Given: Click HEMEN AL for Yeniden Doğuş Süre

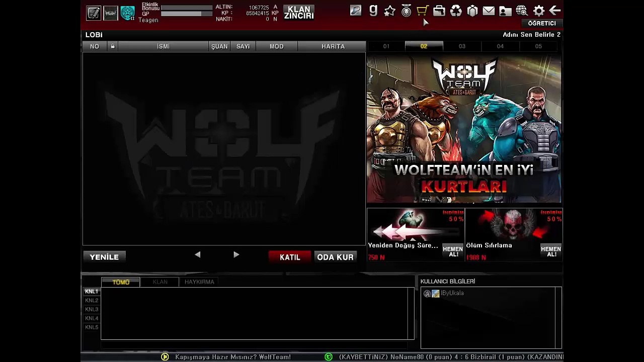Looking at the screenshot, I should click(x=453, y=251).
